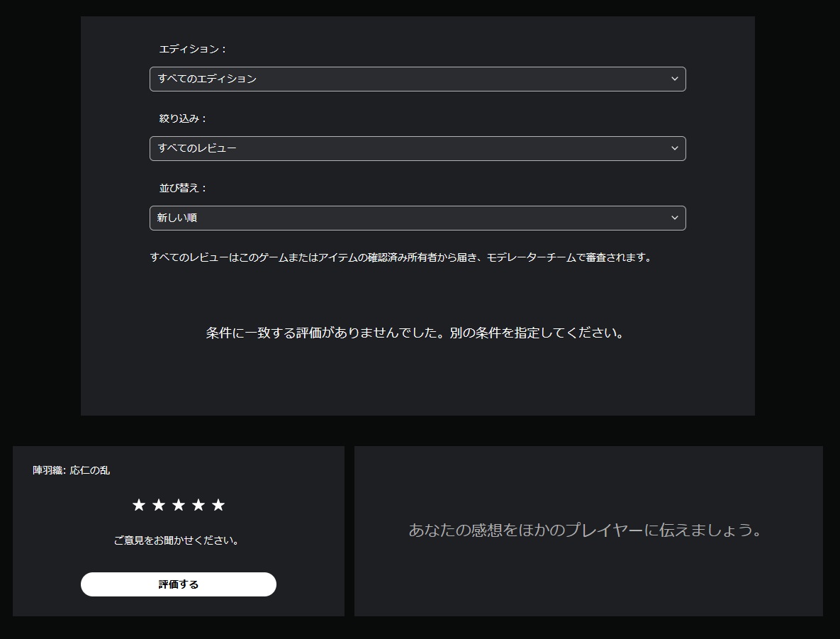Viewport: 840px width, 639px height.
Task: Click the ご意見をお聞かせください prompt text
Action: [x=177, y=540]
